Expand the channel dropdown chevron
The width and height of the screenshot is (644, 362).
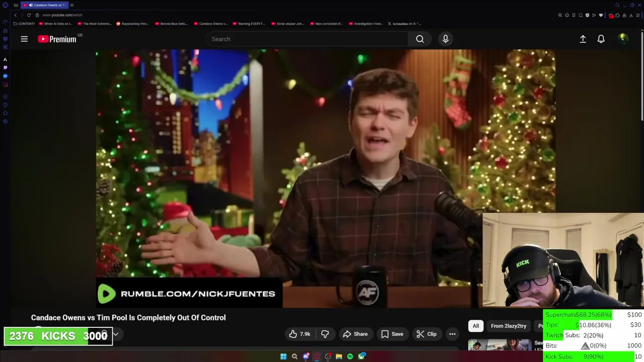115,334
